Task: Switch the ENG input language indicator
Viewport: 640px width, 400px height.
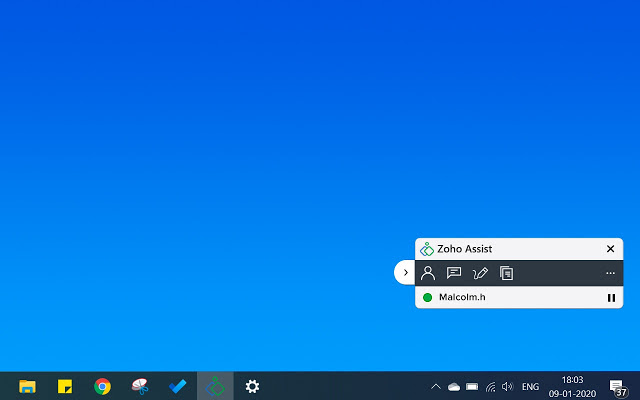Action: 530,387
